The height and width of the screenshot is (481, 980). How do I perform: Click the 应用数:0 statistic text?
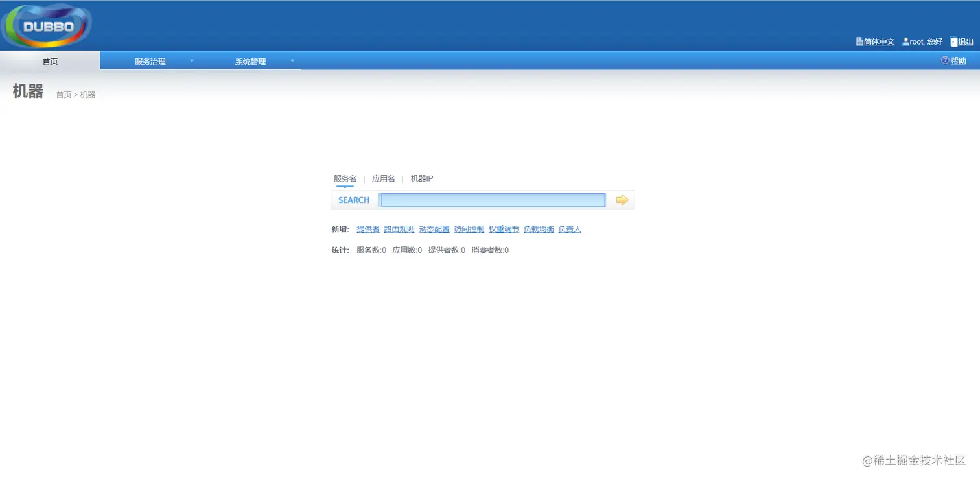point(407,250)
